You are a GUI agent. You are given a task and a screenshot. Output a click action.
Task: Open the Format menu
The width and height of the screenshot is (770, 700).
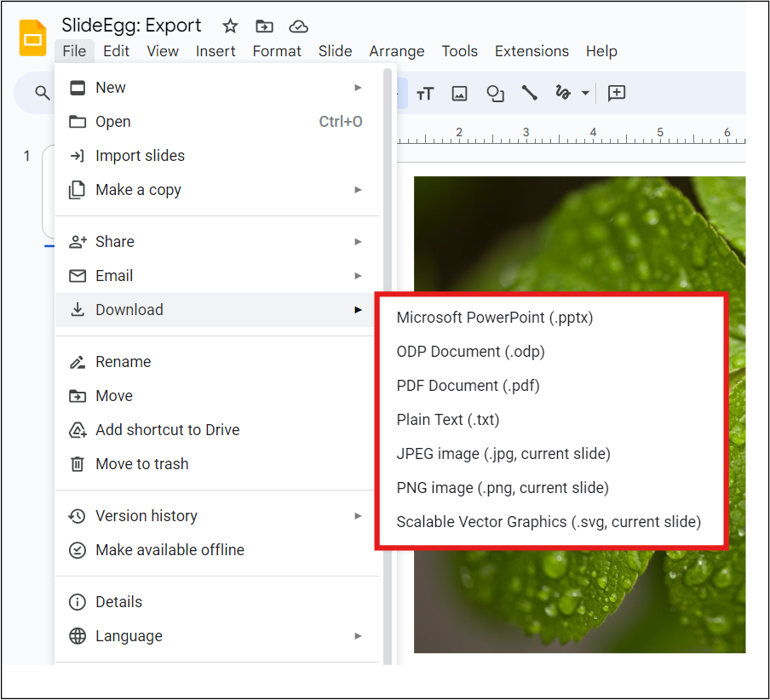point(277,51)
